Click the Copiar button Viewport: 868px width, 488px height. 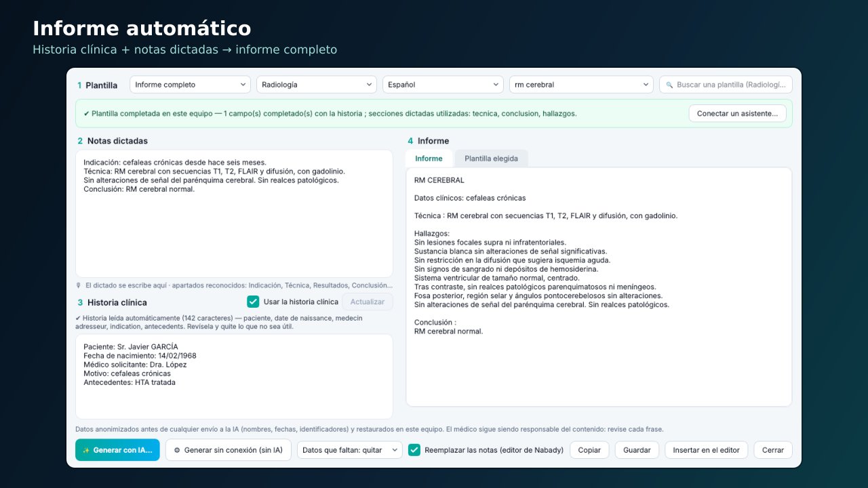point(589,450)
